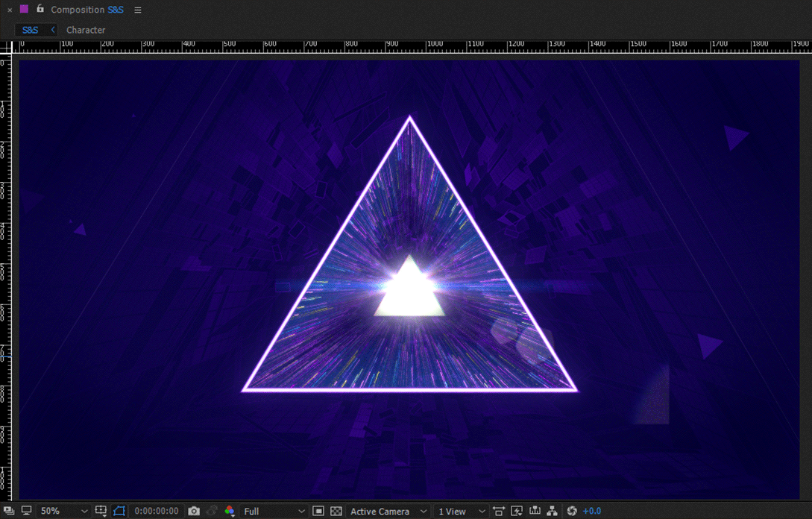Toggle Fast Previews options
Image resolution: width=812 pixels, height=519 pixels.
pyautogui.click(x=517, y=511)
